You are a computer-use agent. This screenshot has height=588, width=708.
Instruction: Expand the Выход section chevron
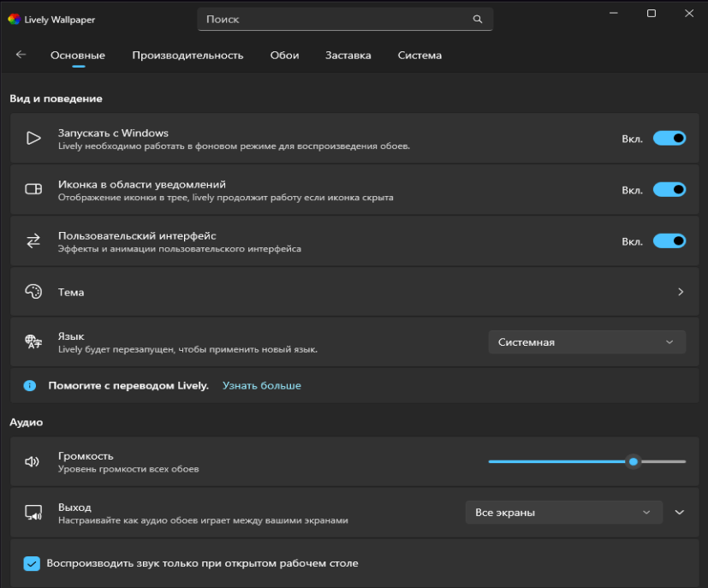pyautogui.click(x=680, y=512)
